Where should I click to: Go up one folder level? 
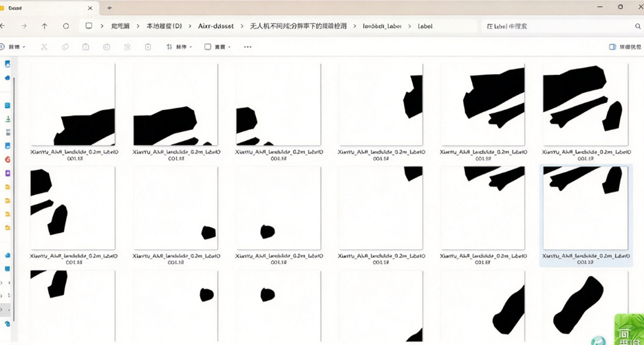pyautogui.click(x=44, y=26)
